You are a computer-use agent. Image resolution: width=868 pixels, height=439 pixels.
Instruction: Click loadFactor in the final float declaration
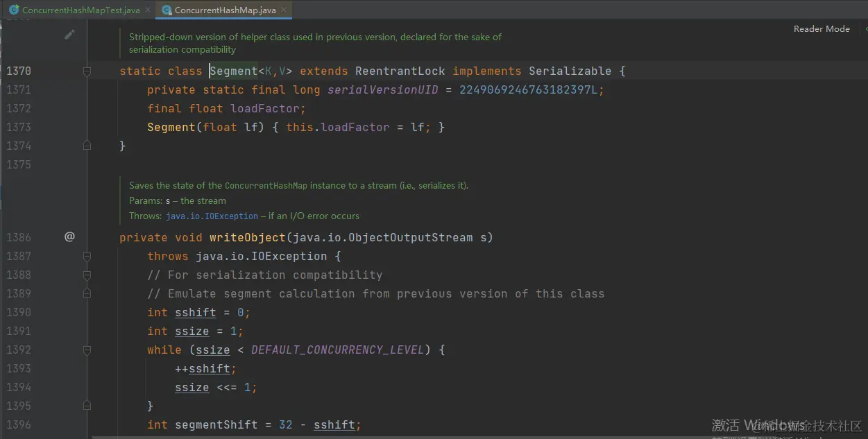(265, 108)
